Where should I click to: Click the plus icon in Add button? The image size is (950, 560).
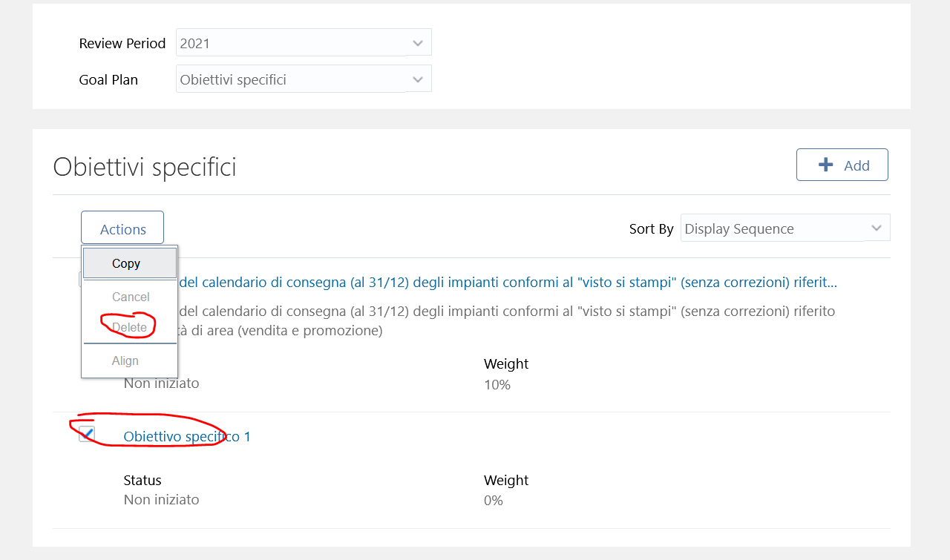click(825, 165)
